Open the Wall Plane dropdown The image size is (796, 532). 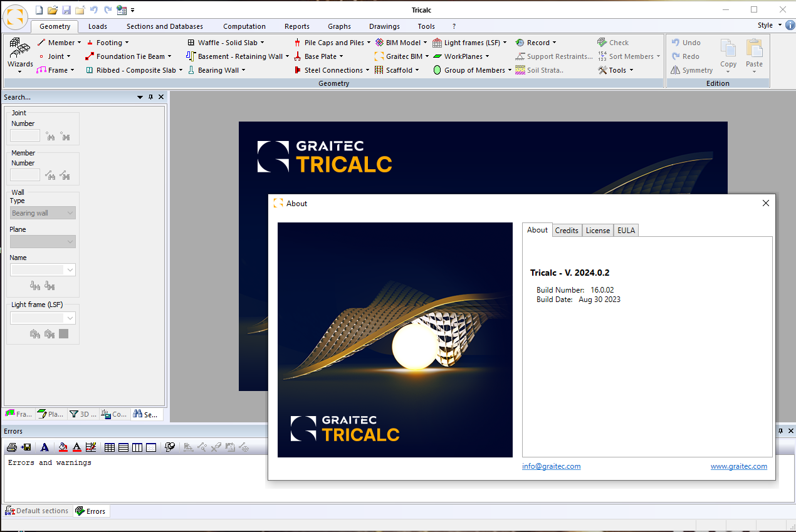click(x=43, y=241)
